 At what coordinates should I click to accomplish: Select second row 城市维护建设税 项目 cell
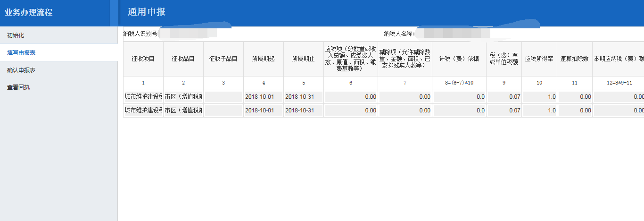click(x=143, y=110)
